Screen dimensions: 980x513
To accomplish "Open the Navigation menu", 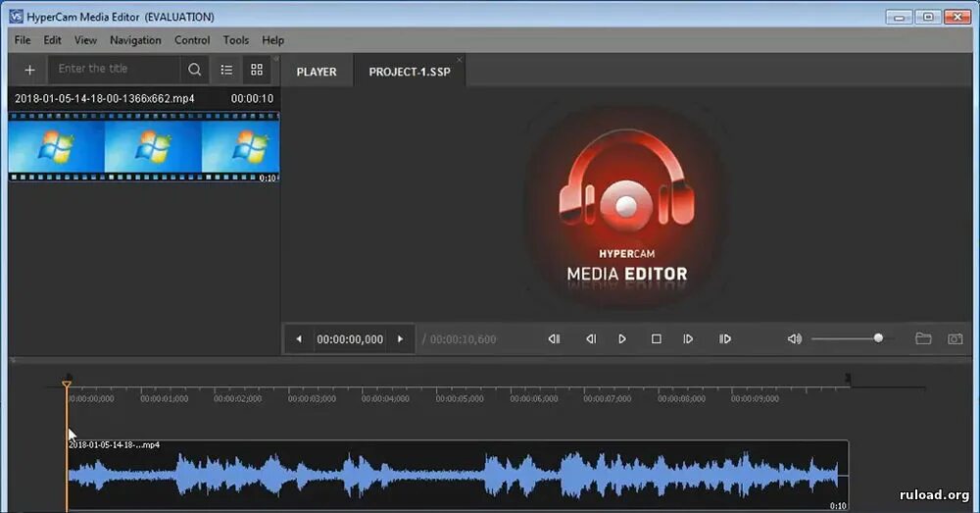I will click(x=135, y=40).
